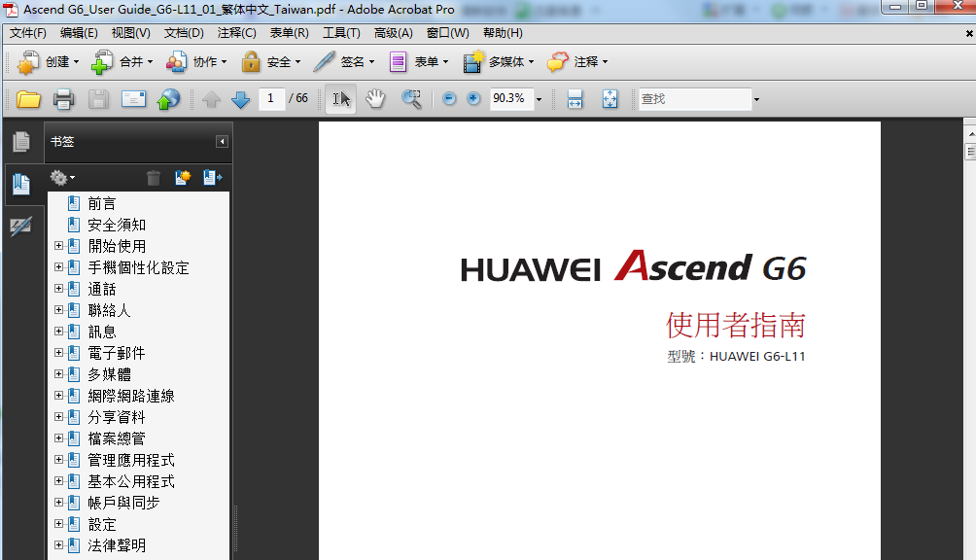Expand the 網際網路連線 bookmark
Image resolution: width=976 pixels, height=560 pixels.
[58, 395]
